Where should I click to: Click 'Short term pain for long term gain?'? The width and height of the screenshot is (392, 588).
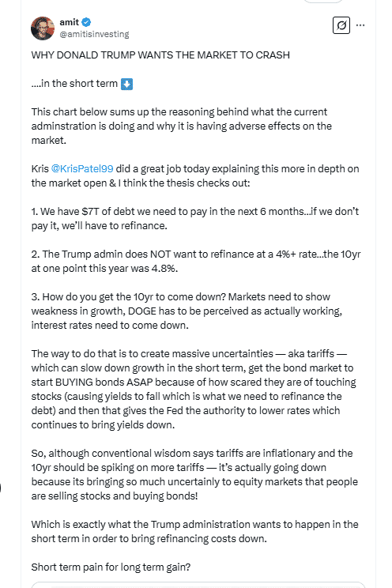point(111,567)
